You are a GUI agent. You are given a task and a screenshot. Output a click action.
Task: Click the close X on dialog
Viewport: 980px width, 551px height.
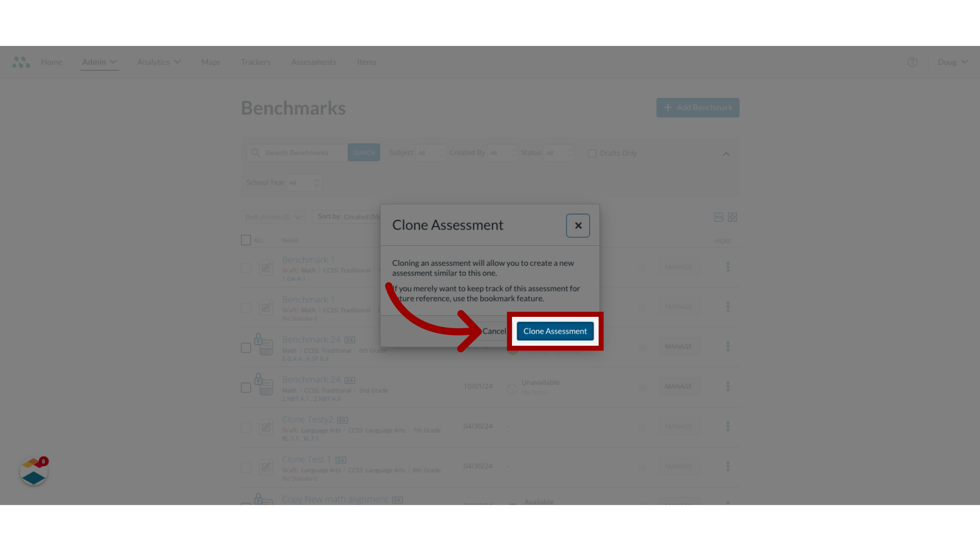[x=577, y=224]
